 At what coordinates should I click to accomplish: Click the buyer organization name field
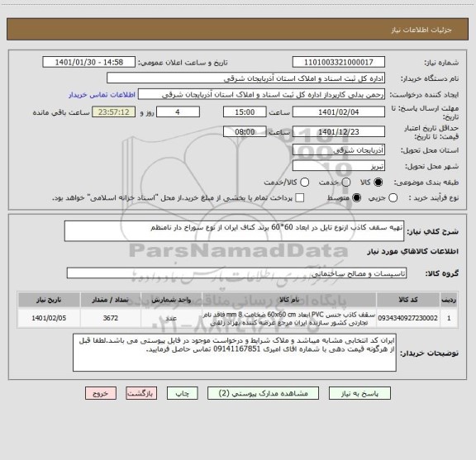click(x=246, y=78)
